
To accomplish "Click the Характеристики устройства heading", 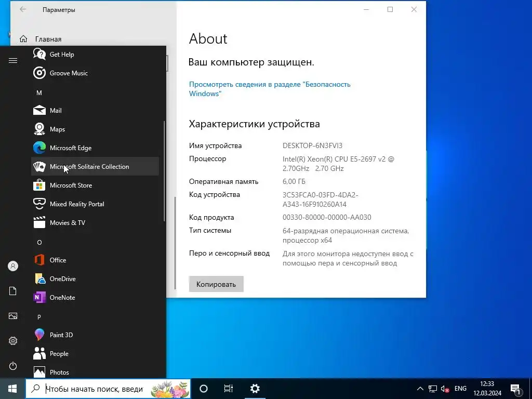I will click(254, 124).
